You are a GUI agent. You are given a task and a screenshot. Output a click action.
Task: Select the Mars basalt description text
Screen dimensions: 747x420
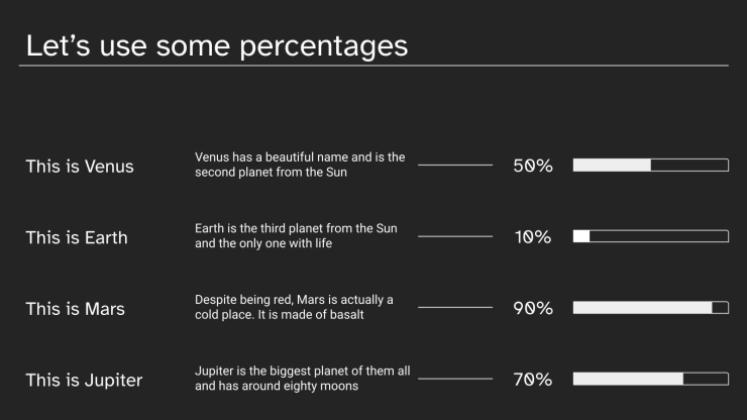[294, 307]
